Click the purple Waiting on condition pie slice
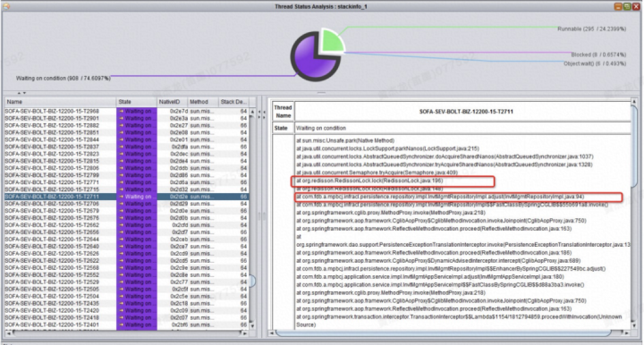Screen dimensions: 644x345 coord(310,62)
